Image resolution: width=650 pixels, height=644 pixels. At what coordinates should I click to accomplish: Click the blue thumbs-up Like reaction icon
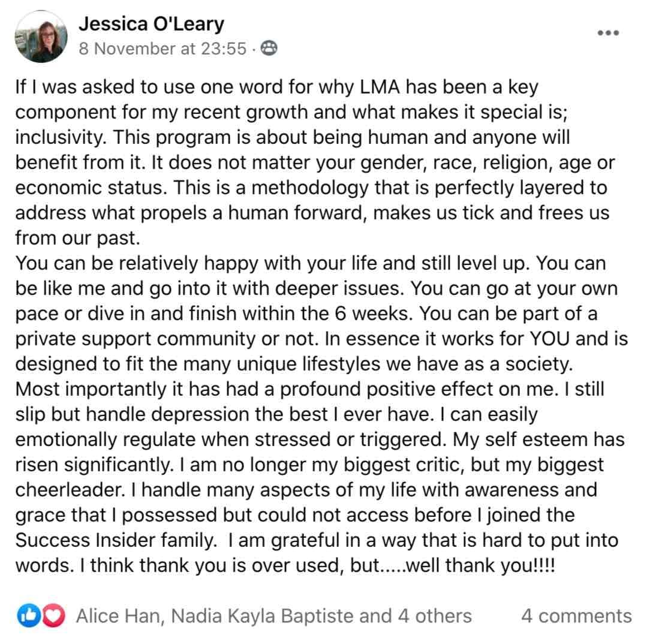tap(29, 615)
